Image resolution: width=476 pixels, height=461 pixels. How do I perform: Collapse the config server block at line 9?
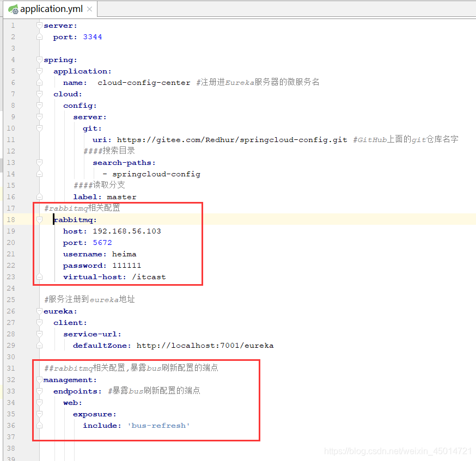[x=39, y=117]
